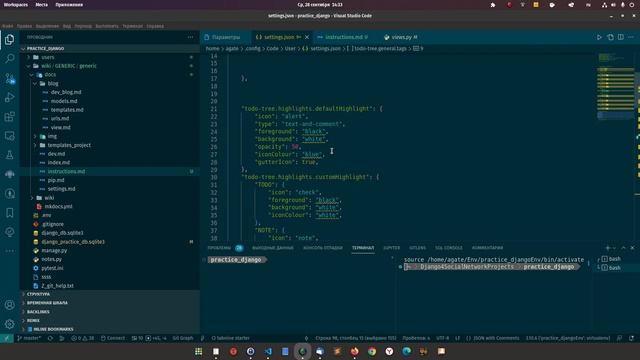This screenshot has height=360, width=640.
Task: Click the Run file play icon
Action: coord(599,37)
